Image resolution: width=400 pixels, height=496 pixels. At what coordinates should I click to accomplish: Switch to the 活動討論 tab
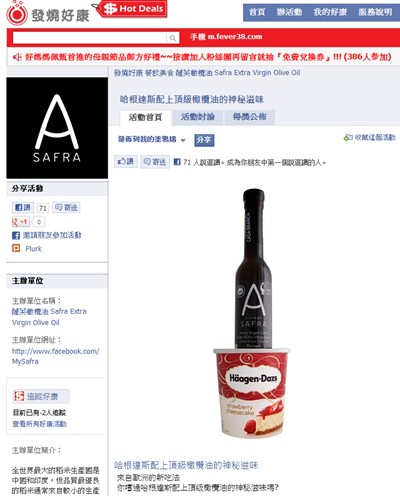coord(197,117)
